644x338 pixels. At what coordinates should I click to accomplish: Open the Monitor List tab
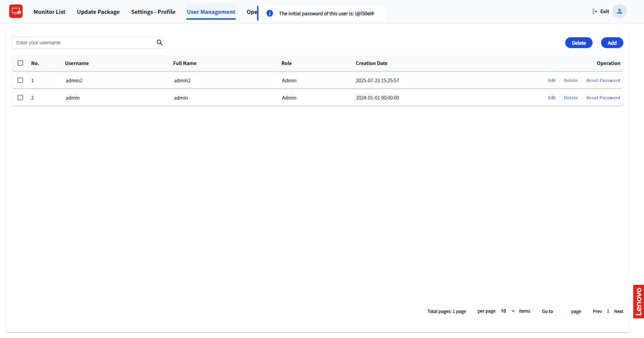point(49,12)
